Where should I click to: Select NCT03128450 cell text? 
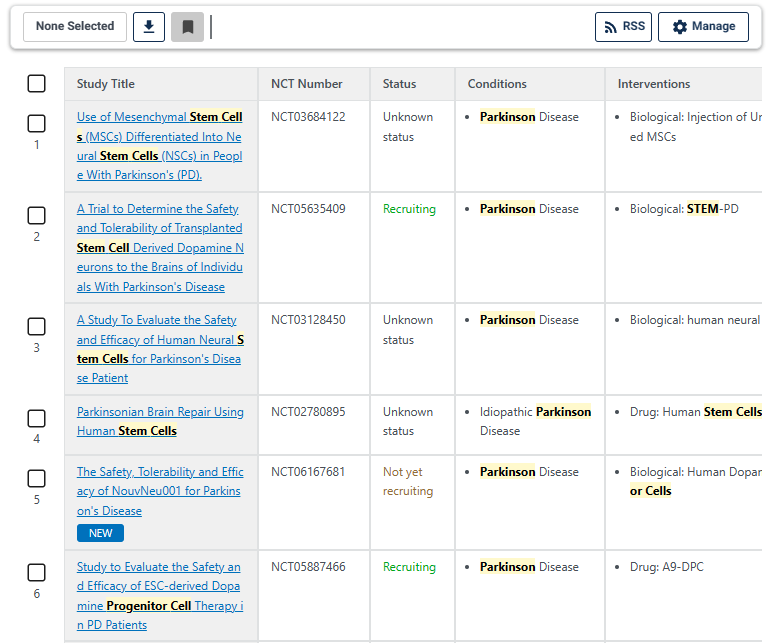click(308, 320)
